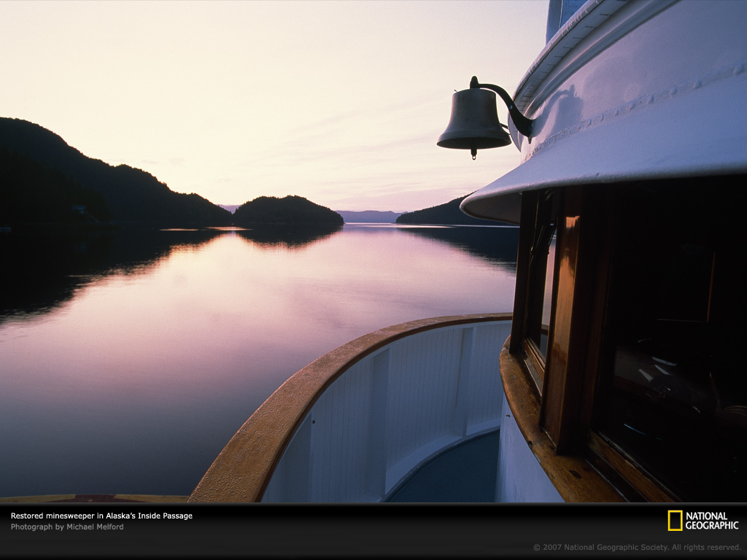Click the NATIONAL GEOGRAPHIC wordmark text
This screenshot has width=747, height=560.
click(x=711, y=520)
